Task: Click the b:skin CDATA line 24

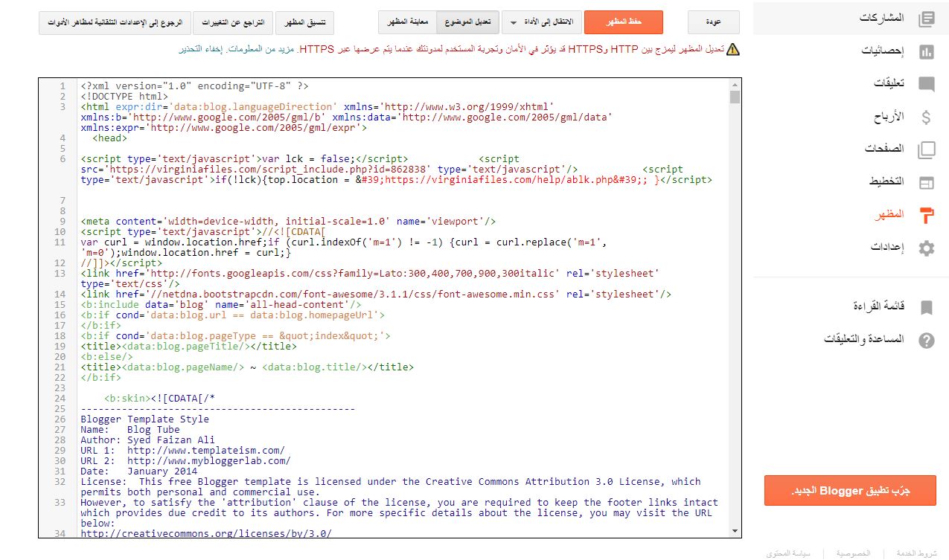Action: click(x=159, y=398)
